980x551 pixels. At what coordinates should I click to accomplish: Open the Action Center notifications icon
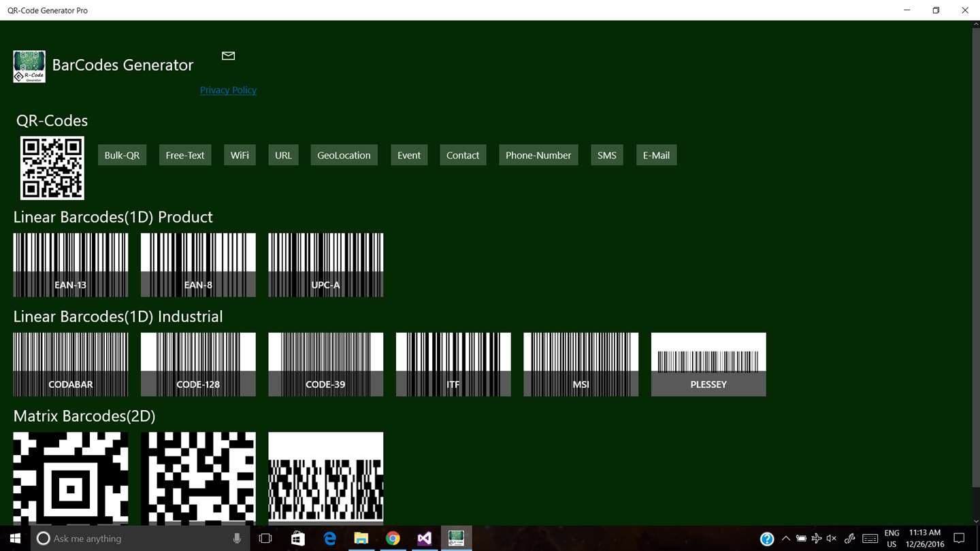(x=959, y=538)
